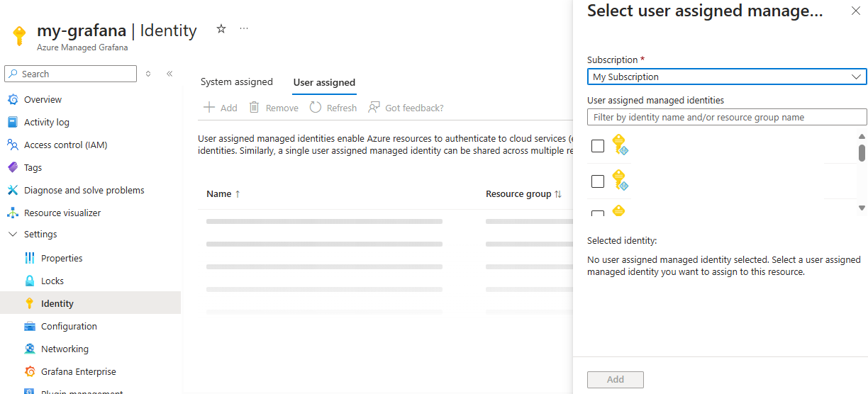This screenshot has height=394, width=868.
Task: Click the Tags icon in sidebar
Action: click(x=13, y=167)
